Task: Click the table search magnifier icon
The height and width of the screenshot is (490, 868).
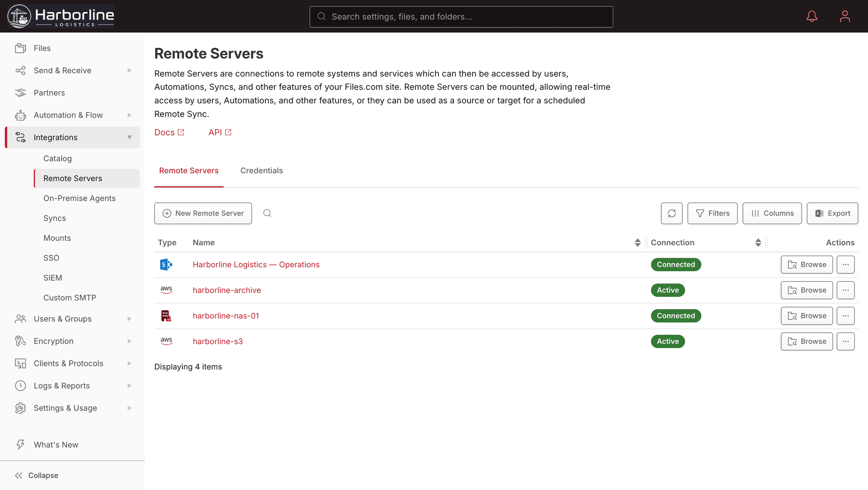Action: 267,213
